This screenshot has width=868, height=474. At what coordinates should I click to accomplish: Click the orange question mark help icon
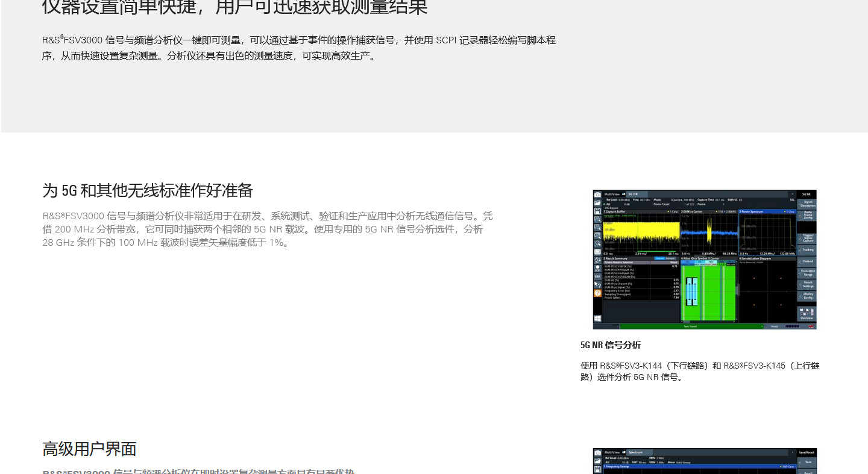pos(597,293)
